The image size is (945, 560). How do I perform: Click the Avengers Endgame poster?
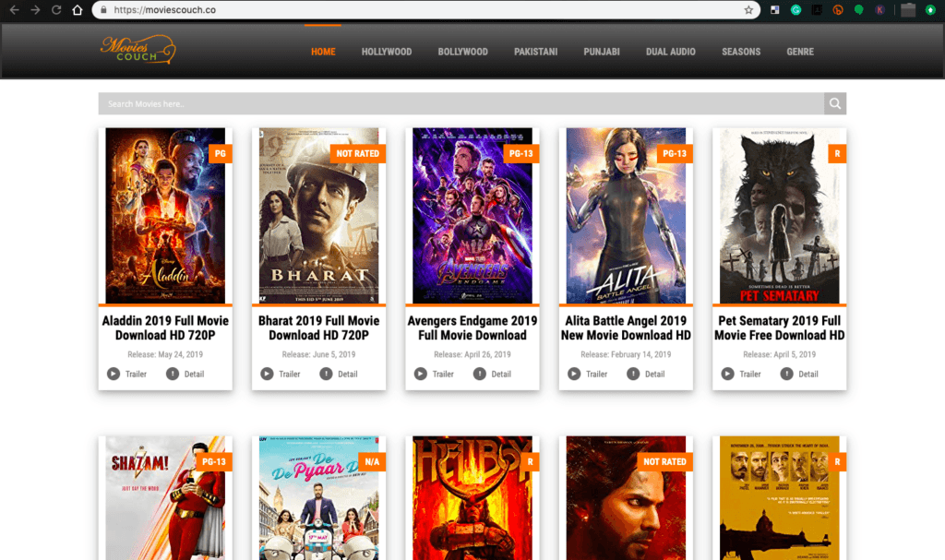tap(472, 215)
